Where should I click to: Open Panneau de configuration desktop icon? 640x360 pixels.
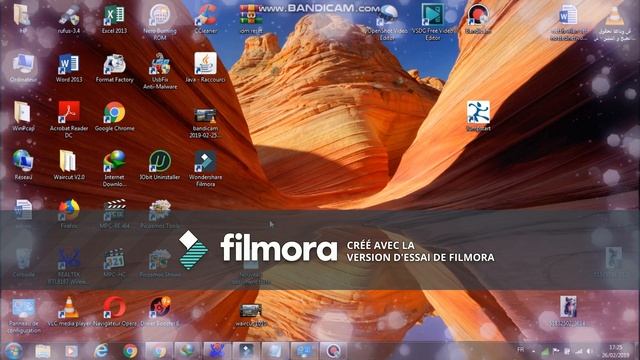tap(23, 315)
